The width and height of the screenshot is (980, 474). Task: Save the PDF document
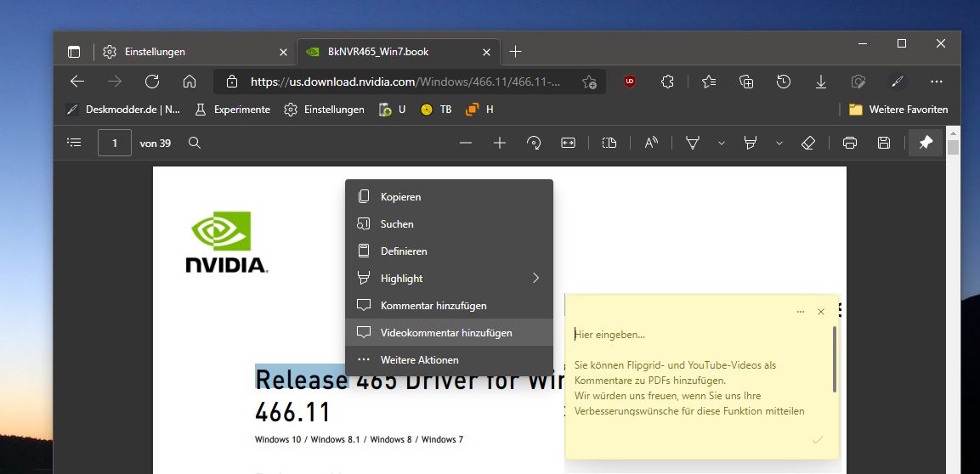884,143
